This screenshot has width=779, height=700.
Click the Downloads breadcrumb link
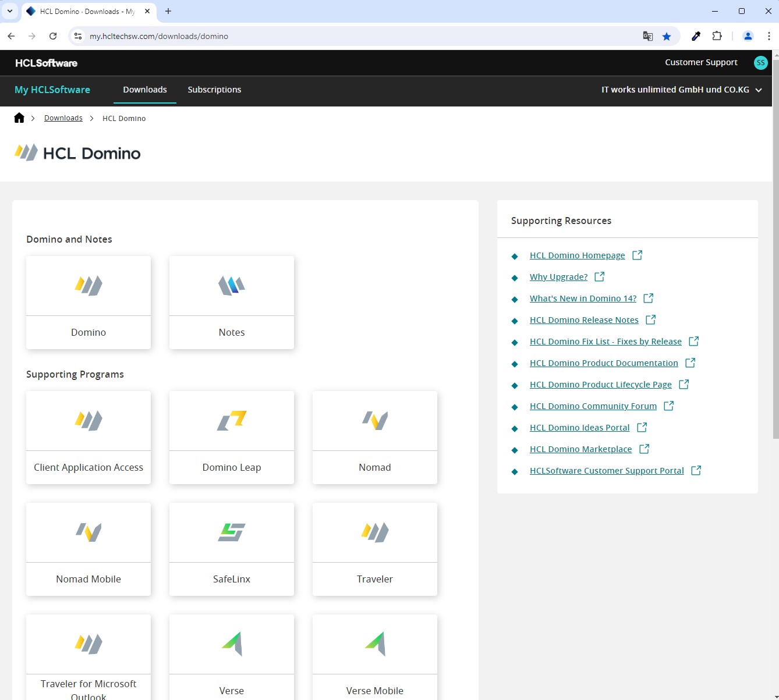[x=63, y=118]
